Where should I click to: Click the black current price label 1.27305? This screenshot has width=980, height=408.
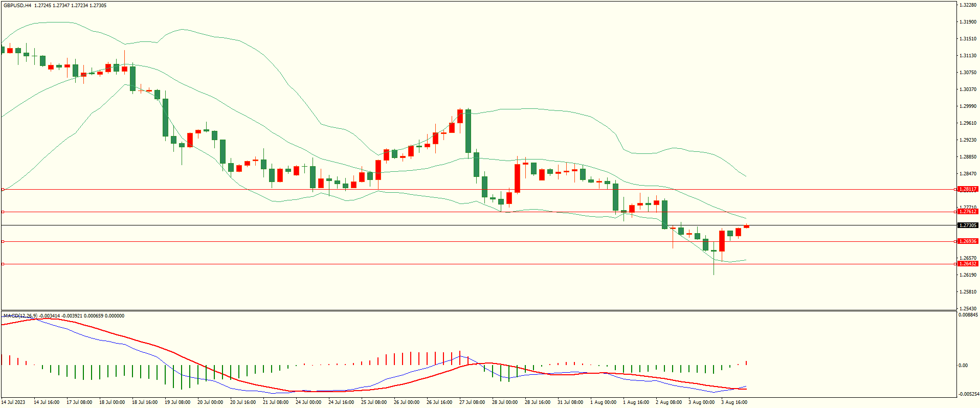[968, 225]
